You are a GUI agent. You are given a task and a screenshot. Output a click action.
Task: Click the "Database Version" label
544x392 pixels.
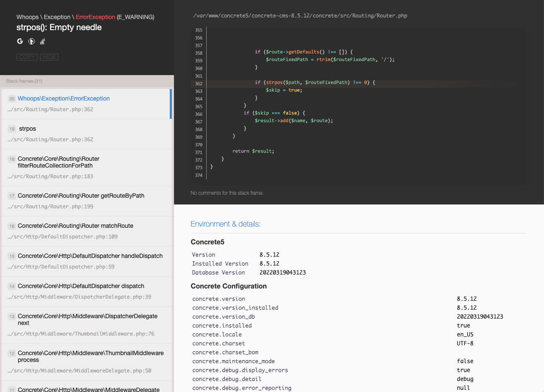pyautogui.click(x=219, y=273)
